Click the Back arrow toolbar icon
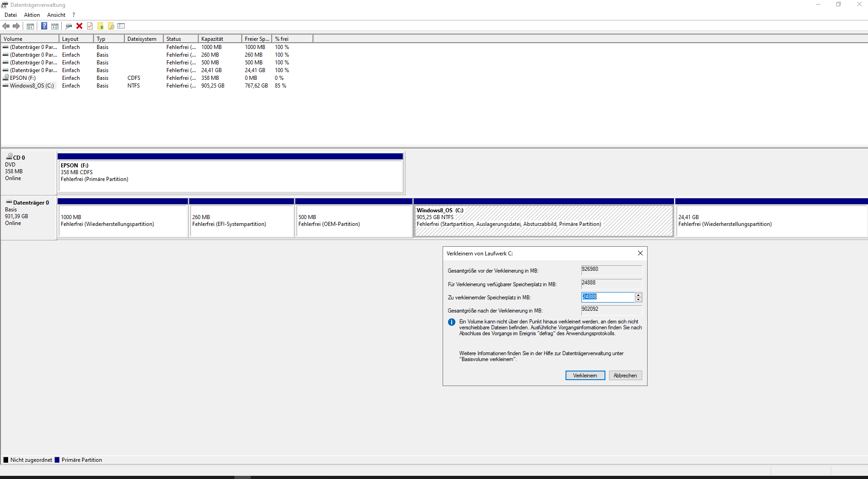868x479 pixels. (6, 26)
